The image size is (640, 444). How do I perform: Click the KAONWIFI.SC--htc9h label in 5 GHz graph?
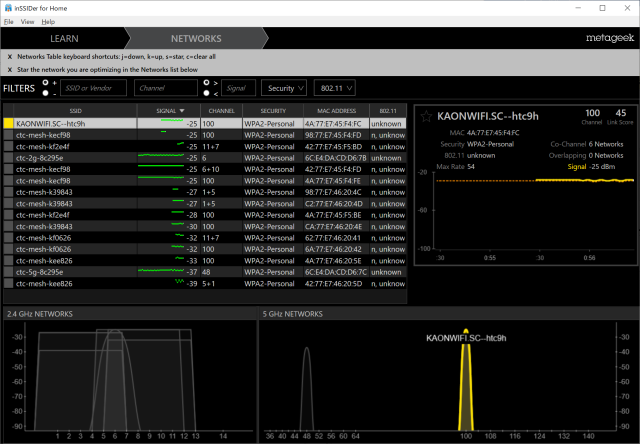pos(466,338)
